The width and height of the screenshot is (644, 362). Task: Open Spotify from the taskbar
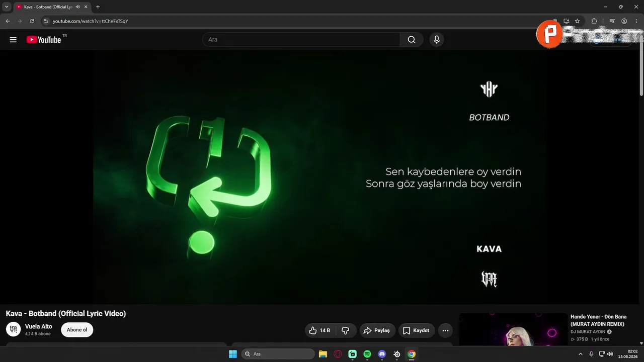[367, 354]
